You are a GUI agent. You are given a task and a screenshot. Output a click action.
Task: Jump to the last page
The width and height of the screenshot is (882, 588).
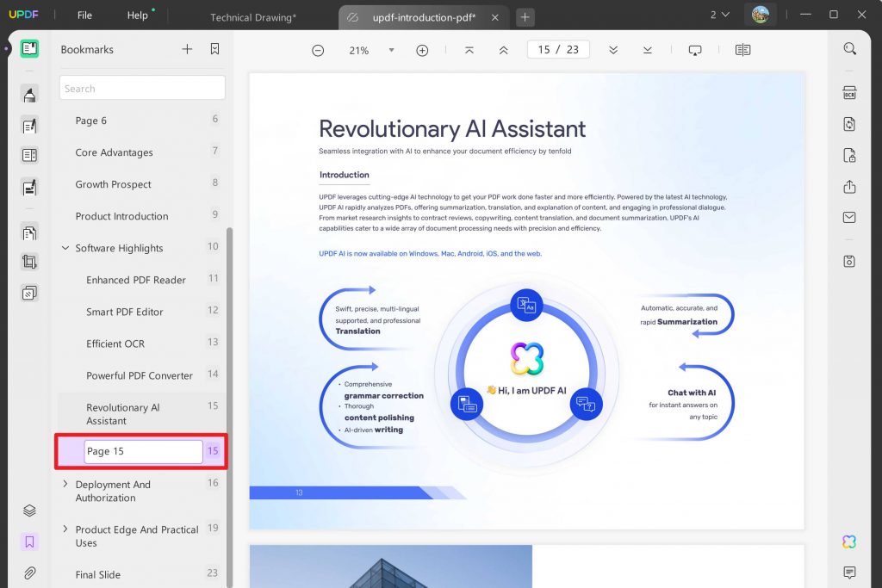[x=648, y=50]
